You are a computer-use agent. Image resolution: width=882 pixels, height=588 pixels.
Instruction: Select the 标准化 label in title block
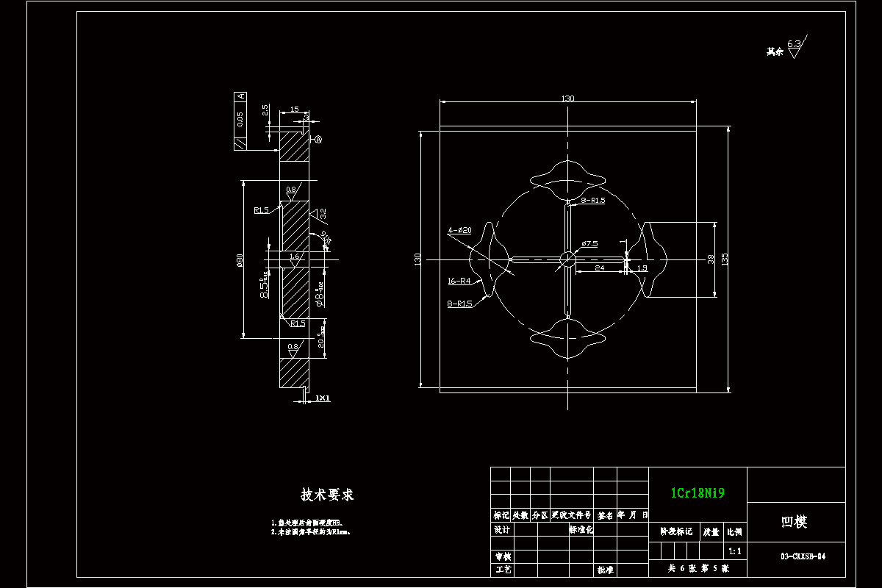click(x=581, y=529)
